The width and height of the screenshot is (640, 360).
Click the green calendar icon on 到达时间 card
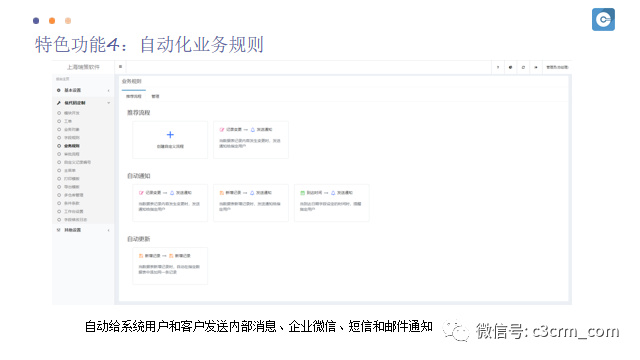pos(302,193)
